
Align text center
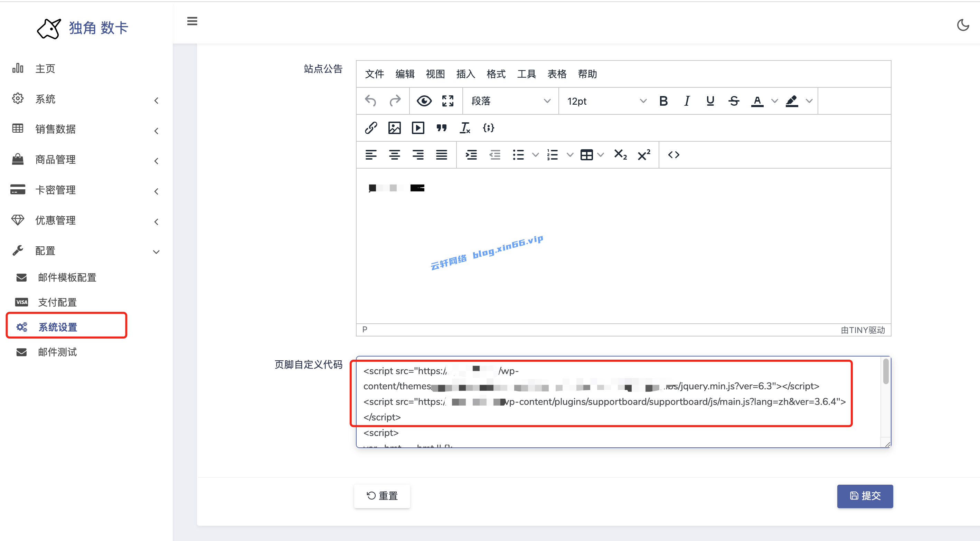395,155
